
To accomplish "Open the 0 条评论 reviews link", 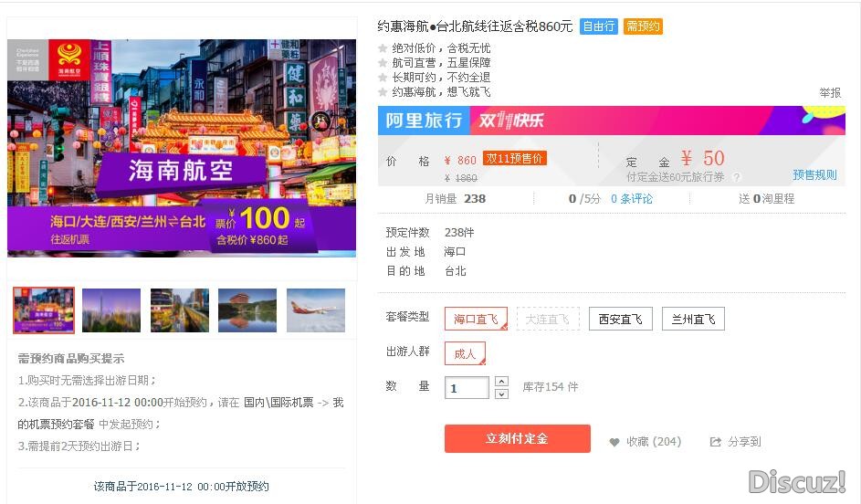I will pos(632,199).
